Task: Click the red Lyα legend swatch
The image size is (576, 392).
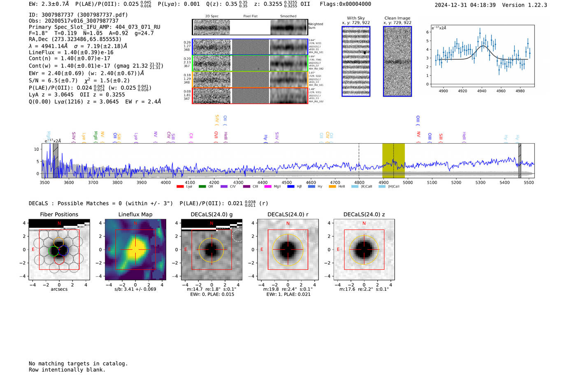Action: coord(180,187)
